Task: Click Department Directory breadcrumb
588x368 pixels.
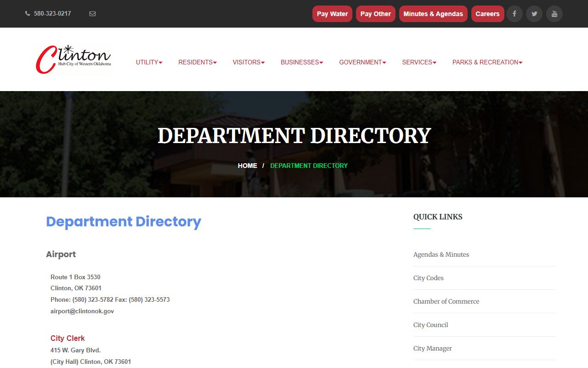Action: click(x=309, y=166)
